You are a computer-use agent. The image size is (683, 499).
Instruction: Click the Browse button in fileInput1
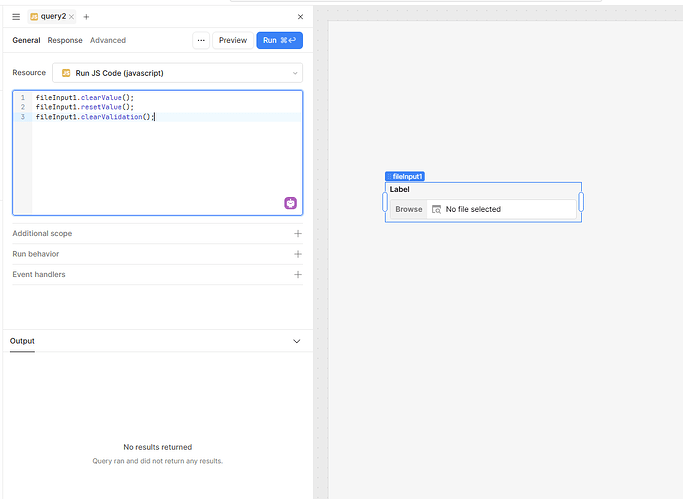coord(409,209)
